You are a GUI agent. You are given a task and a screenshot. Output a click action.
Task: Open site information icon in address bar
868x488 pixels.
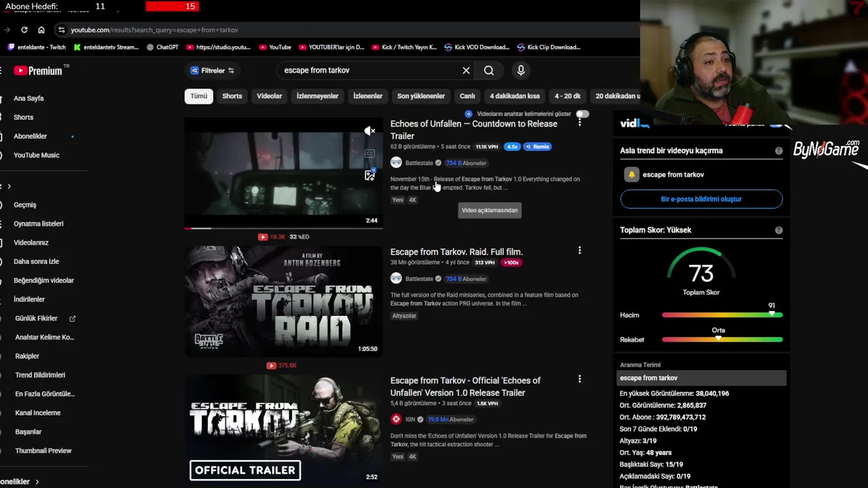[x=61, y=30]
